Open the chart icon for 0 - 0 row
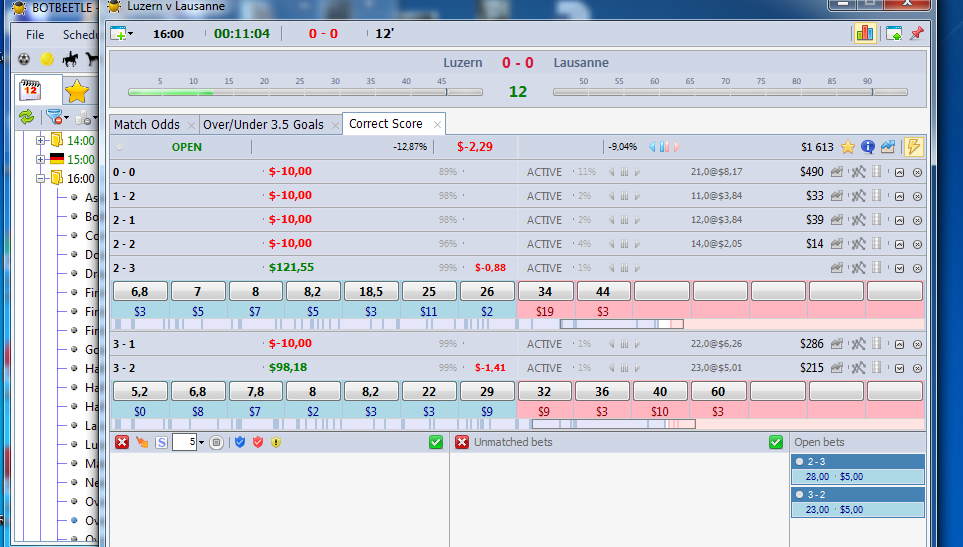Image resolution: width=963 pixels, height=547 pixels. (836, 172)
